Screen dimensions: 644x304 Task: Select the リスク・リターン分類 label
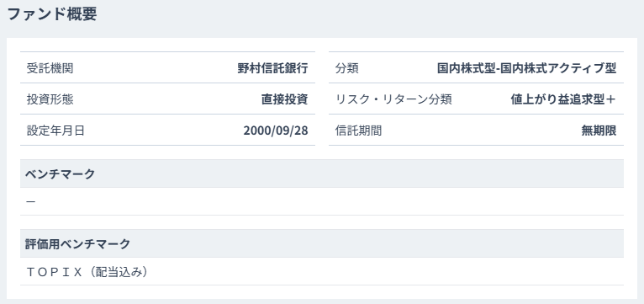393,99
